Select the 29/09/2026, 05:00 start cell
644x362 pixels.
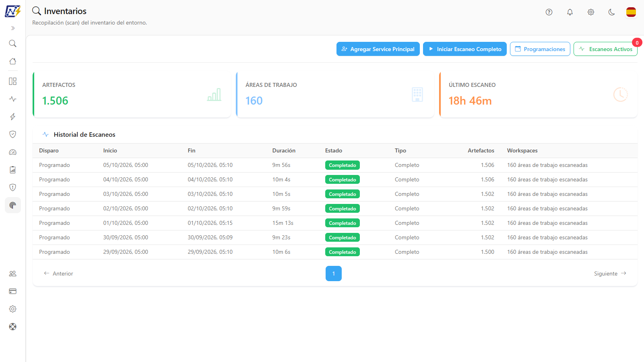[x=126, y=252]
